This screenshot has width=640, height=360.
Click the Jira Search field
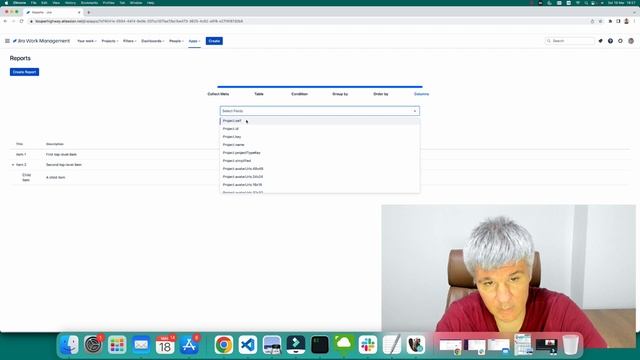(x=570, y=41)
